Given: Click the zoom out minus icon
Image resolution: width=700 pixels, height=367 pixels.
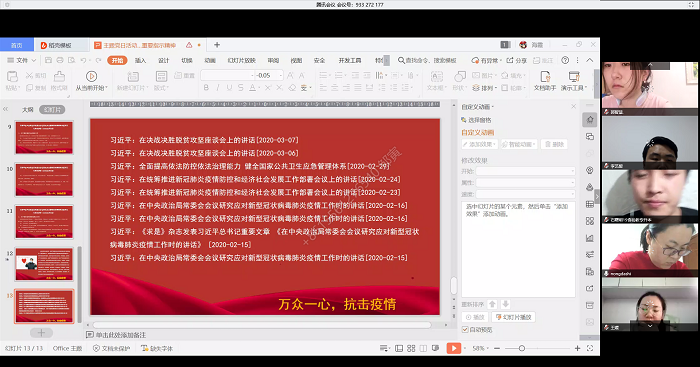Looking at the screenshot, I should [497, 348].
